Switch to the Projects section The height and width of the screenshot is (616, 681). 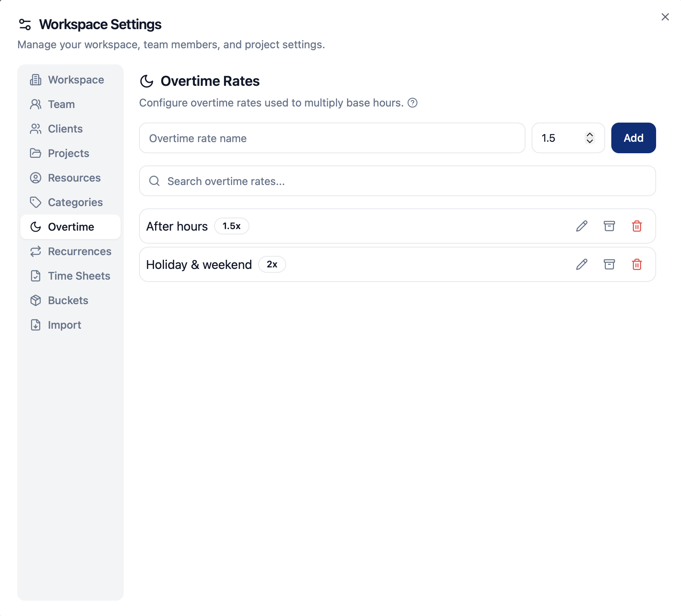coord(70,153)
